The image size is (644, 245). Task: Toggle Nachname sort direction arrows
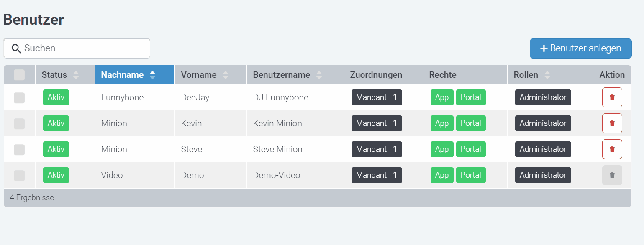(153, 75)
